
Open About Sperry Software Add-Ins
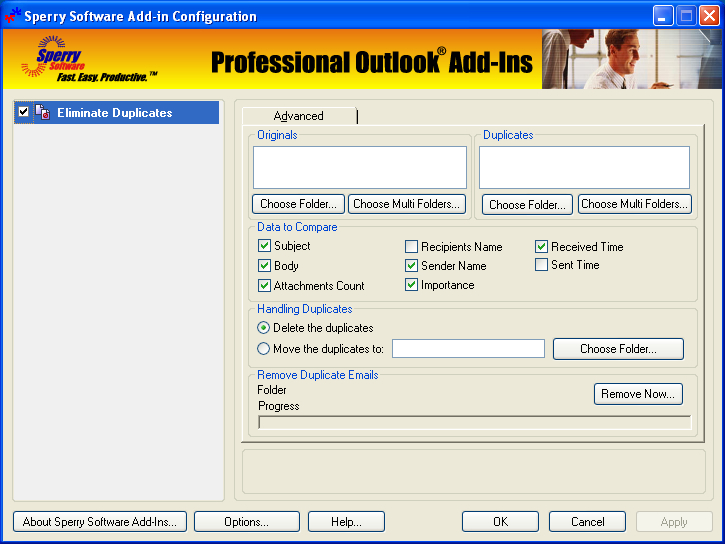click(x=100, y=521)
